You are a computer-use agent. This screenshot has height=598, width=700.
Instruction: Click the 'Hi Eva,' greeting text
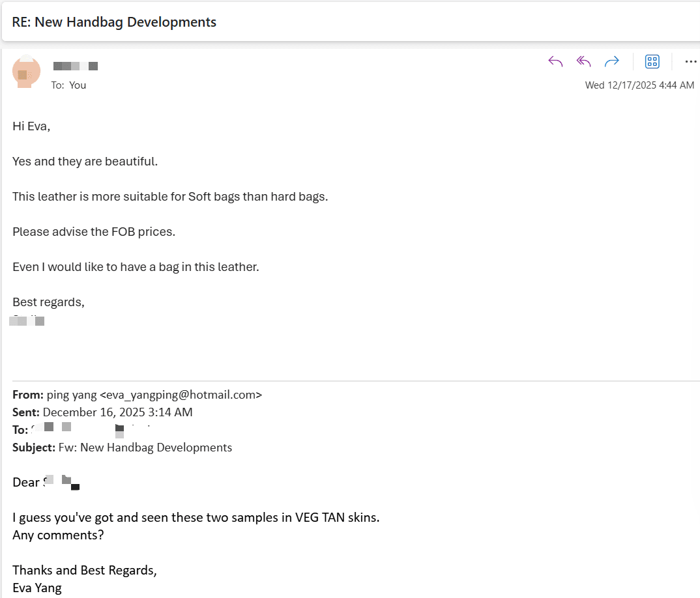tap(31, 126)
